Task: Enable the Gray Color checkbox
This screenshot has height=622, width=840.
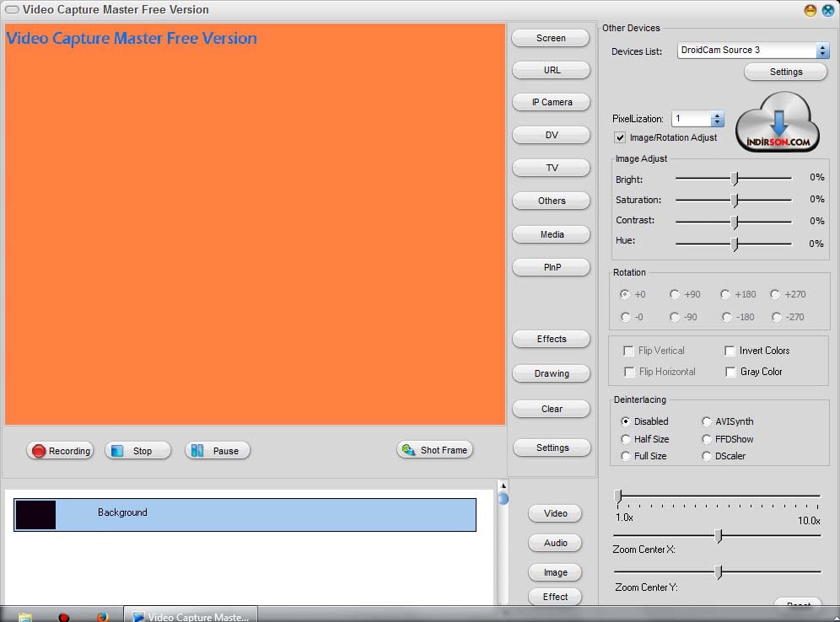Action: 730,372
